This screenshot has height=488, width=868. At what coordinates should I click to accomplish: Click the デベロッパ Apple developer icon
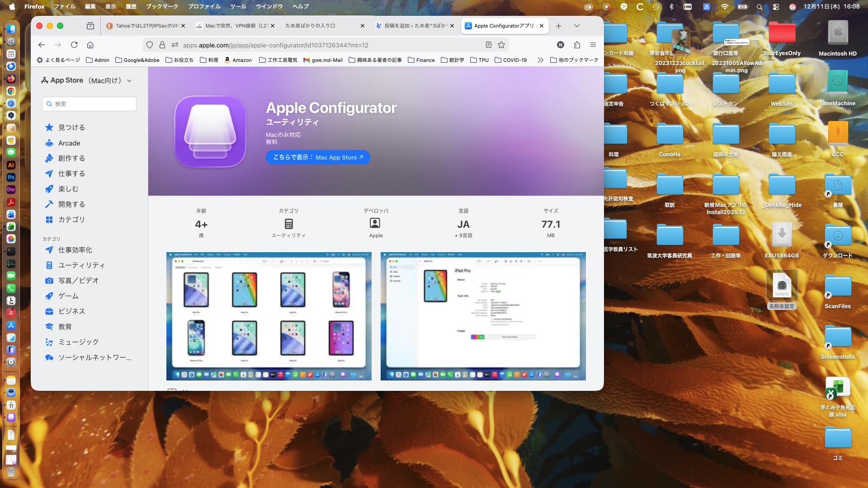[375, 223]
